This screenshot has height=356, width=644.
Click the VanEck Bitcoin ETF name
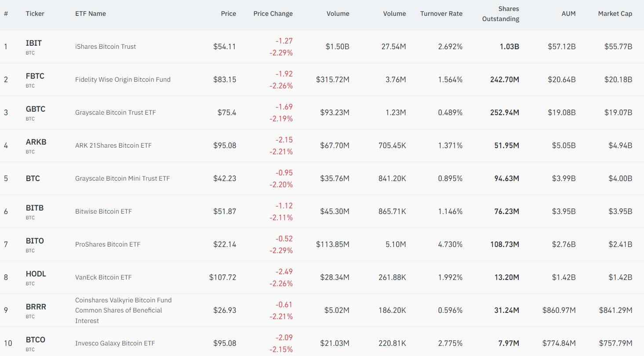103,277
